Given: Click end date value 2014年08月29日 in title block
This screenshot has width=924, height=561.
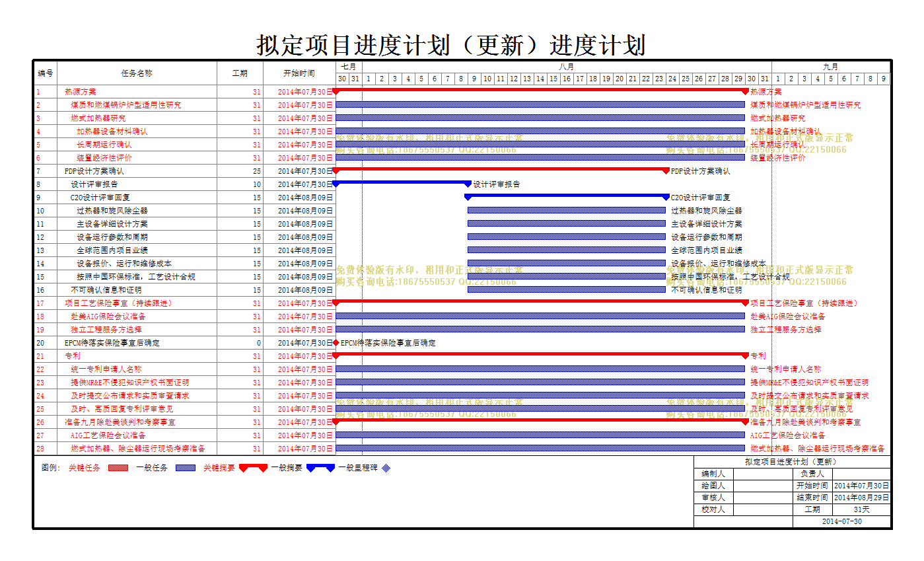Looking at the screenshot, I should click(862, 498).
